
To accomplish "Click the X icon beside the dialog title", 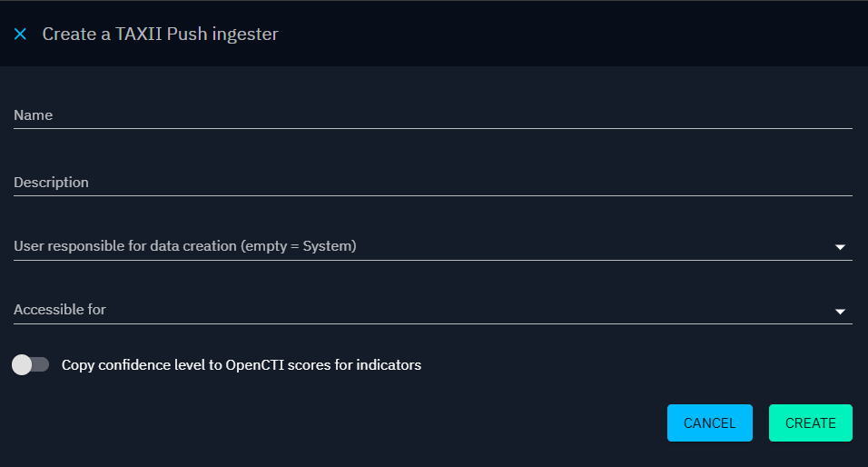I will click(20, 35).
